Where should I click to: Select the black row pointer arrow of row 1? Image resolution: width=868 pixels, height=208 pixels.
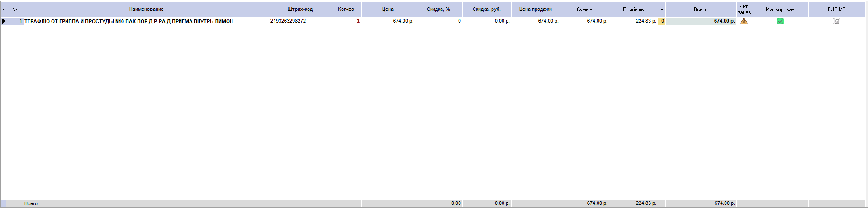(x=4, y=21)
